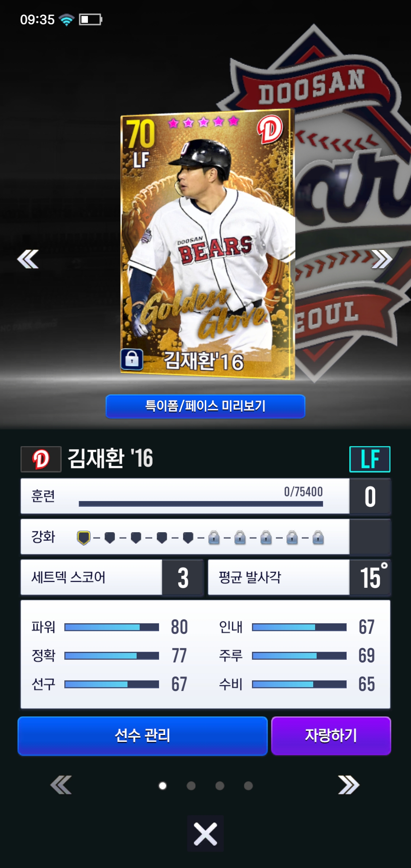Select the first locked upgrade slot

pyautogui.click(x=214, y=538)
